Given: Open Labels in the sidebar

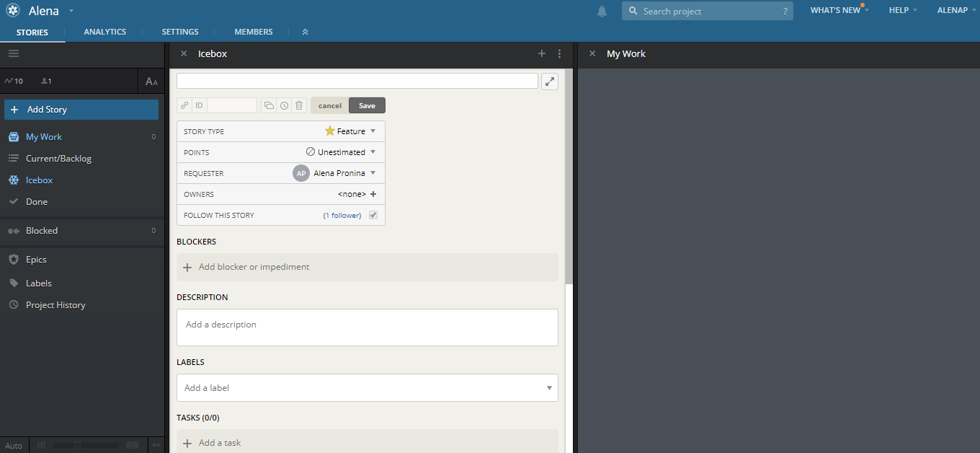Looking at the screenshot, I should 38,283.
